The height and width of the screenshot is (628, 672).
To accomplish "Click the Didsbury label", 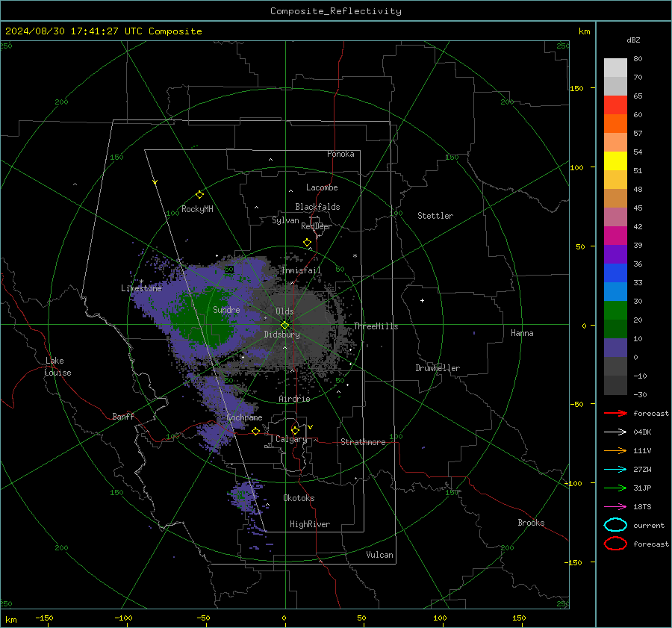I will coord(281,335).
